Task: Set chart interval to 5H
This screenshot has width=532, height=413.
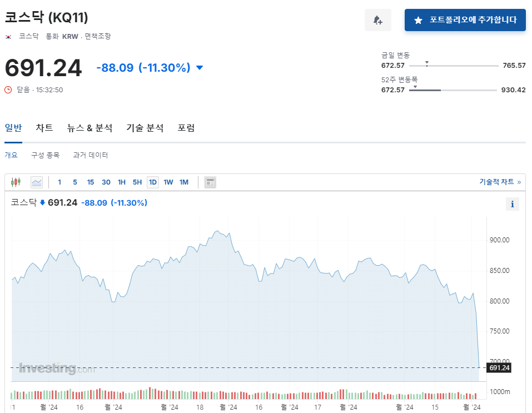Action: 137,182
